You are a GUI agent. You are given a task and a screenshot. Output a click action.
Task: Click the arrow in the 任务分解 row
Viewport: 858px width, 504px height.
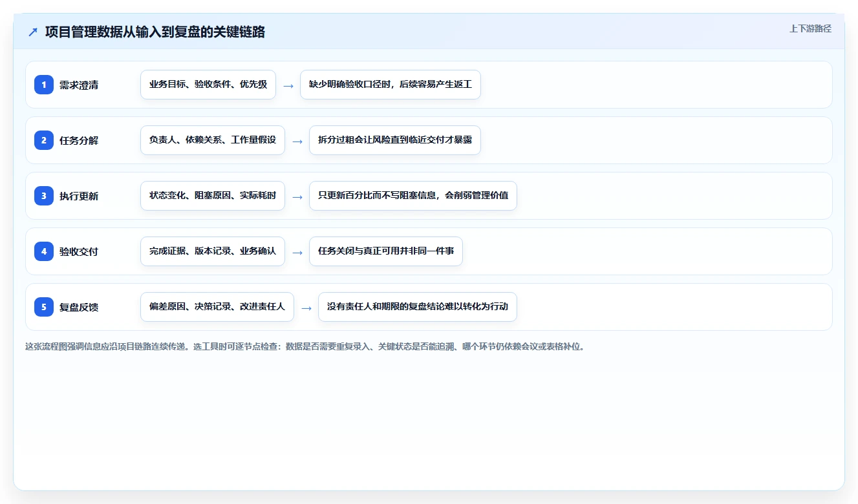tap(297, 141)
